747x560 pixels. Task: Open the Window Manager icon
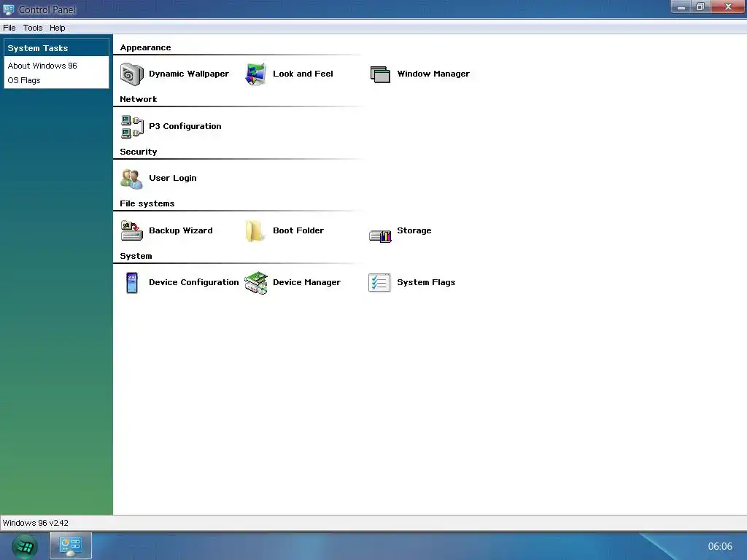pyautogui.click(x=380, y=74)
